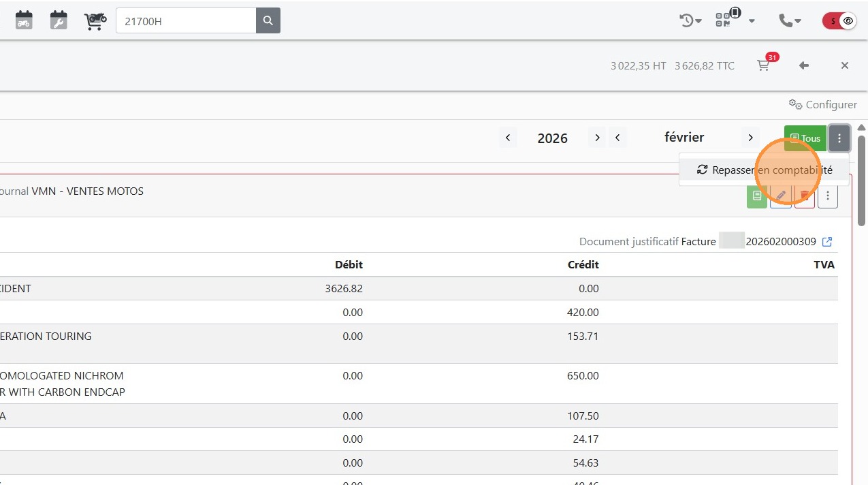Click into the 21700H search field

pyautogui.click(x=185, y=20)
